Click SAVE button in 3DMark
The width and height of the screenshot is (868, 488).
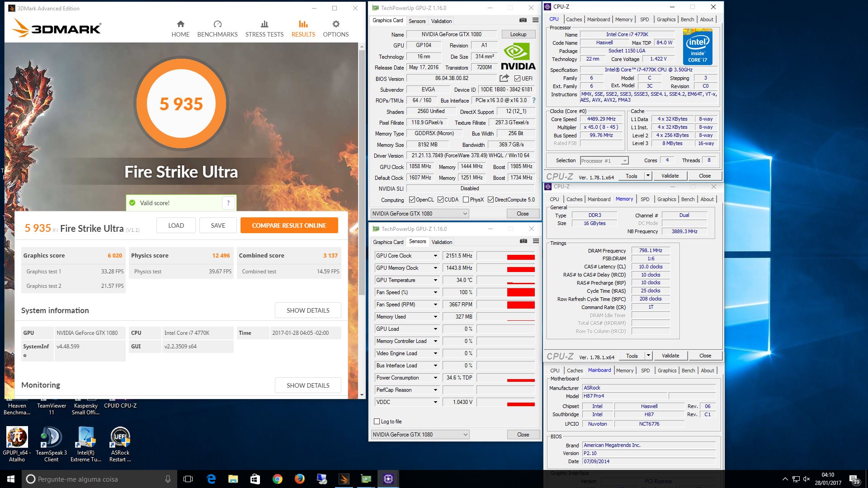(x=218, y=225)
